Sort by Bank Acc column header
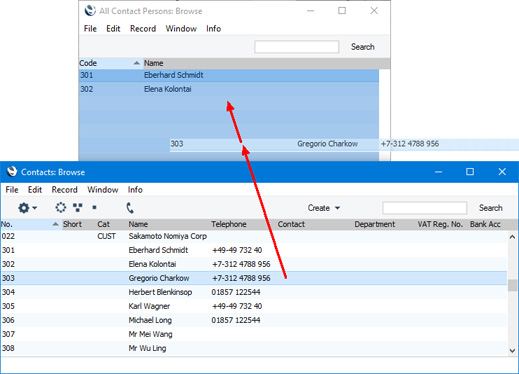Screen dimensions: 519x374 pyautogui.click(x=485, y=224)
